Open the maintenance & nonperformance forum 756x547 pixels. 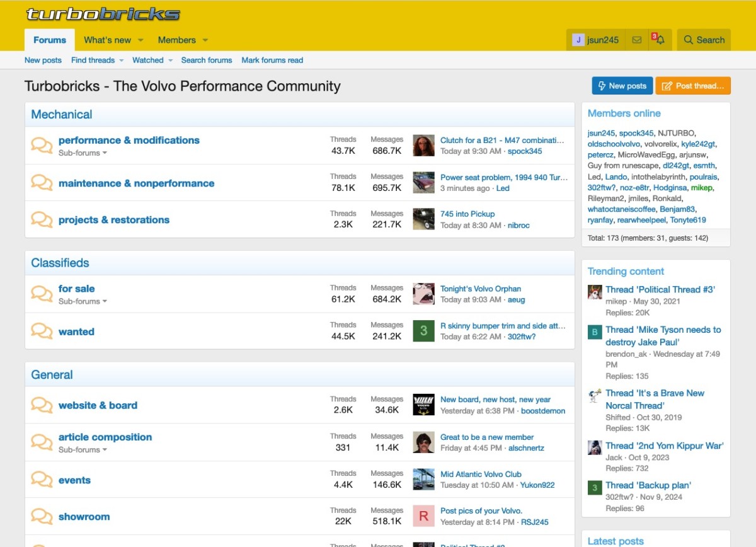136,183
